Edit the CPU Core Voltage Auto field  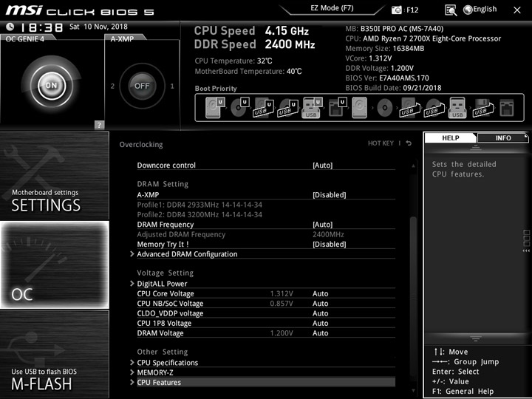320,293
